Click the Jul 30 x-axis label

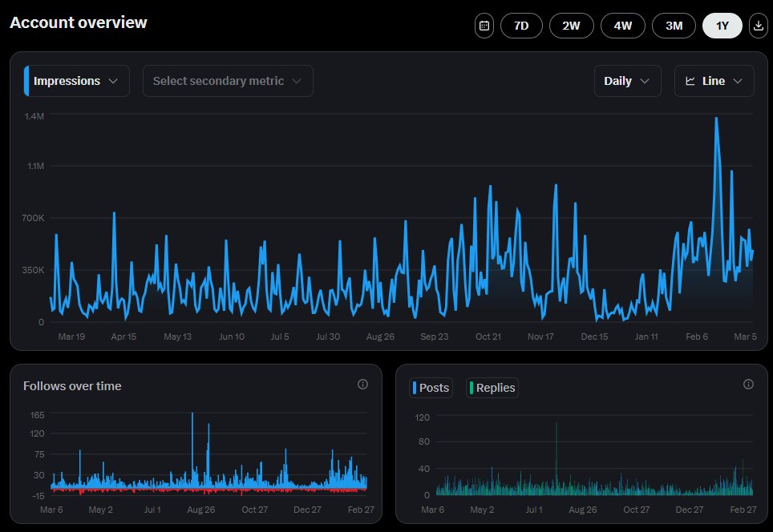(328, 337)
